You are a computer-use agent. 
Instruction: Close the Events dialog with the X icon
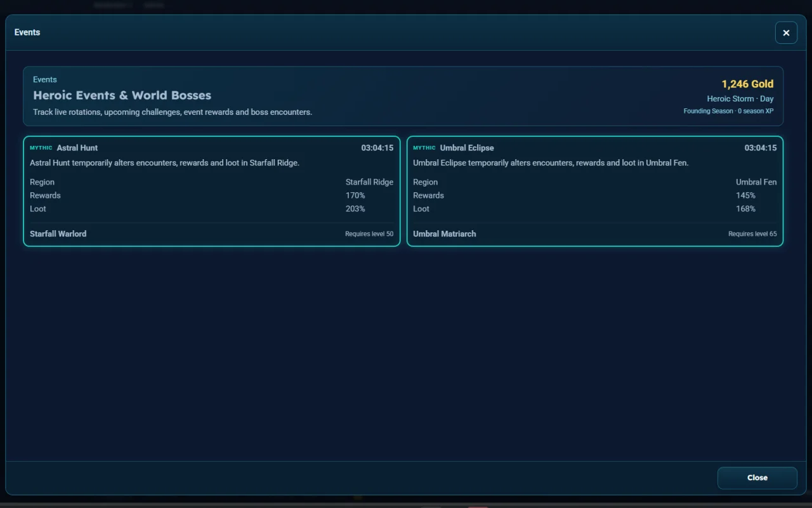coord(786,32)
